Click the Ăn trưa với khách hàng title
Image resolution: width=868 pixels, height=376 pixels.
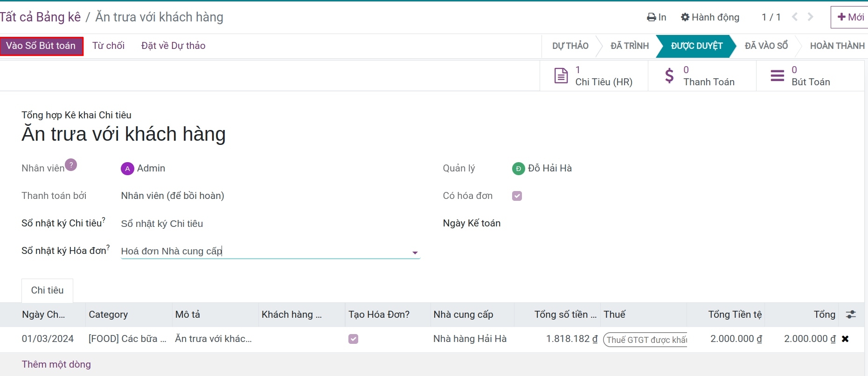tap(124, 134)
